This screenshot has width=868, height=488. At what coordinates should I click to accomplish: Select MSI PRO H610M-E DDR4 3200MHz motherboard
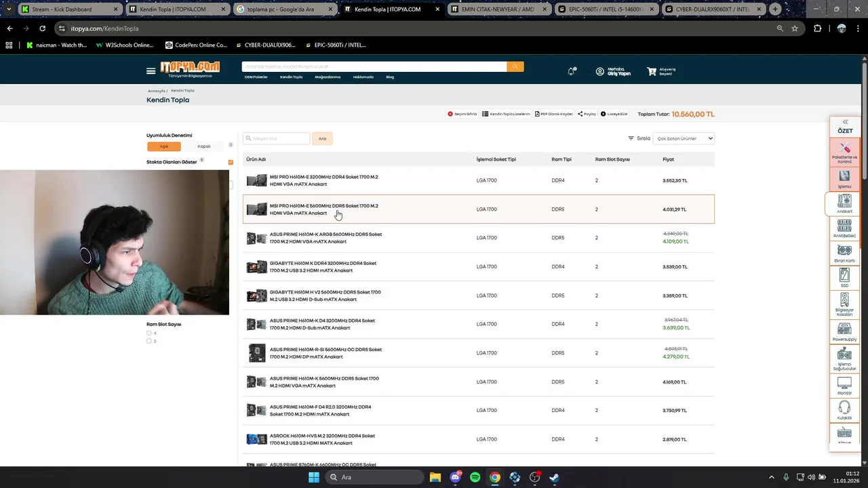[x=479, y=180]
